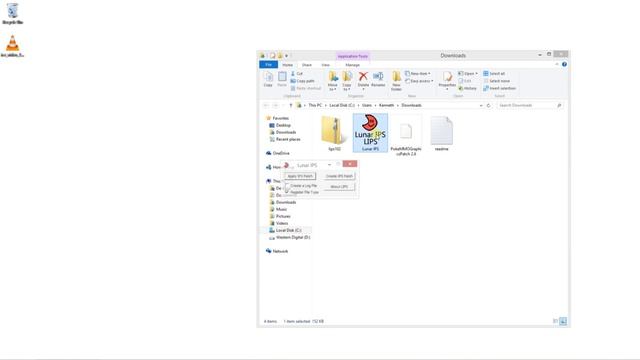640x360 pixels.
Task: Select the readme file
Action: (441, 133)
